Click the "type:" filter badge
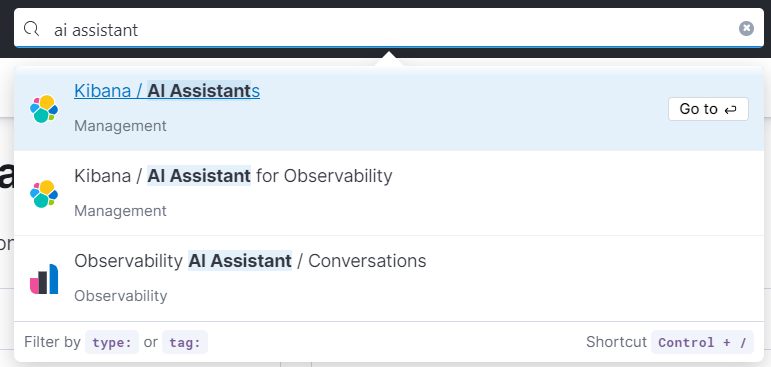Image resolution: width=771 pixels, height=367 pixels. pyautogui.click(x=112, y=342)
